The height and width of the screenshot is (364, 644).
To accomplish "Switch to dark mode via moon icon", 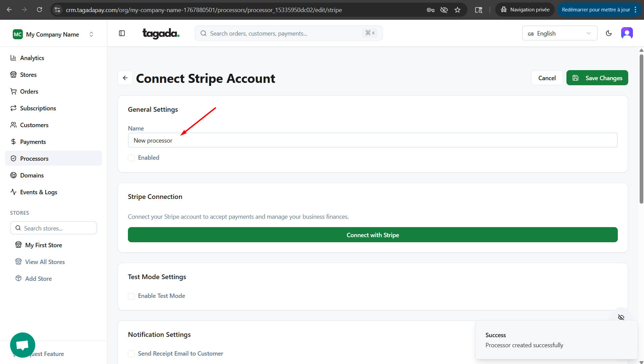I will pyautogui.click(x=608, y=33).
